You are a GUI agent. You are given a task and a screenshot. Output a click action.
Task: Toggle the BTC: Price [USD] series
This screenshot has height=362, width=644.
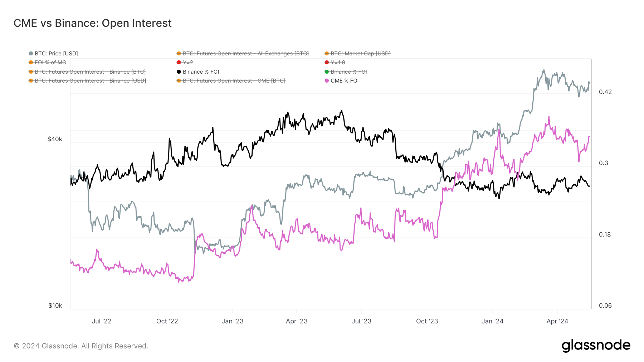56,54
